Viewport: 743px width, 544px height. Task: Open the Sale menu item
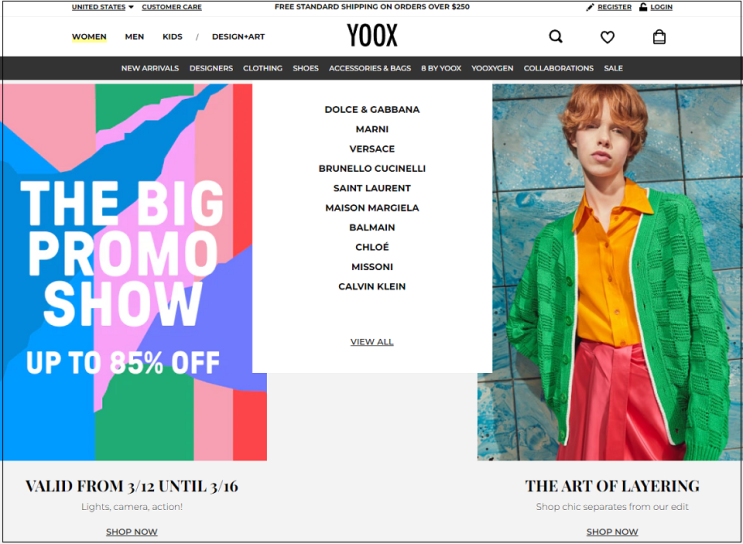coord(613,68)
